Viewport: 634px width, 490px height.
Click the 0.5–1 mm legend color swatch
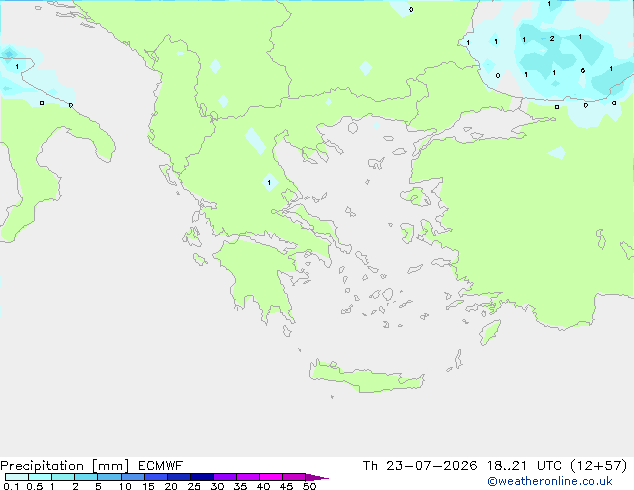tap(40, 477)
